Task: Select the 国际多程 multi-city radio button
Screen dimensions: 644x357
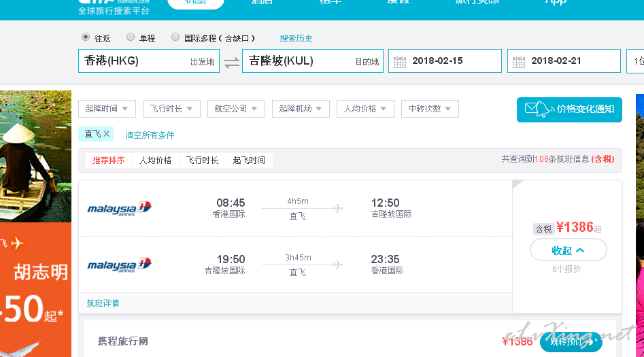Action: coord(175,37)
